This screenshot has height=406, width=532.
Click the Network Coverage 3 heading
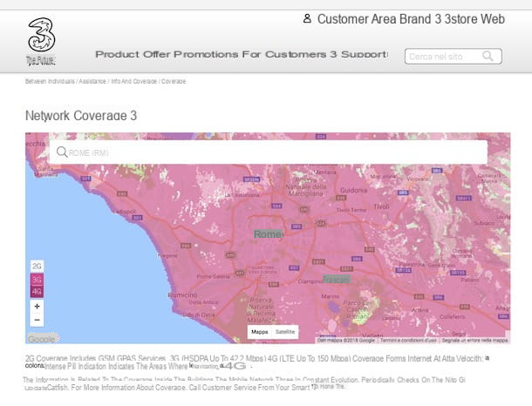tap(81, 116)
